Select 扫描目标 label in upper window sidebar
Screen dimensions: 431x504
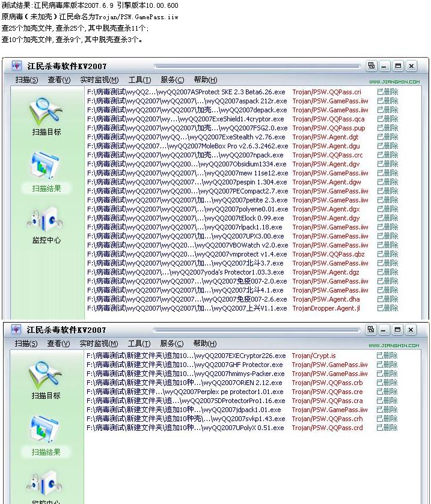[x=46, y=132]
